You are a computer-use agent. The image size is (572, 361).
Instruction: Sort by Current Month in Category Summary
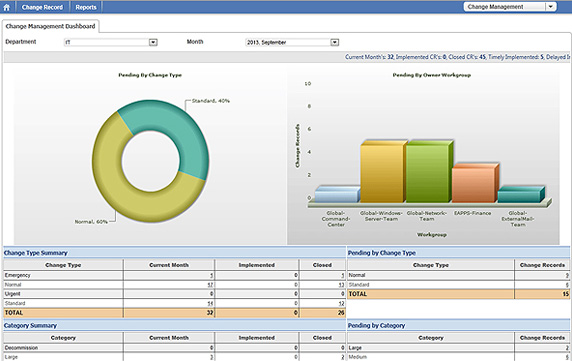click(x=169, y=338)
